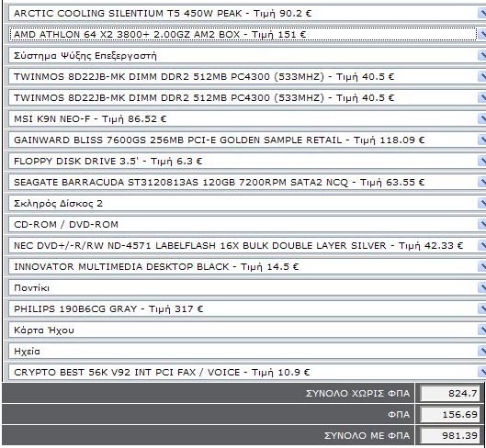Open the ARCTIC COOLING SILENTIUM T5 dropdown
This screenshot has width=486, height=448.
click(247, 14)
